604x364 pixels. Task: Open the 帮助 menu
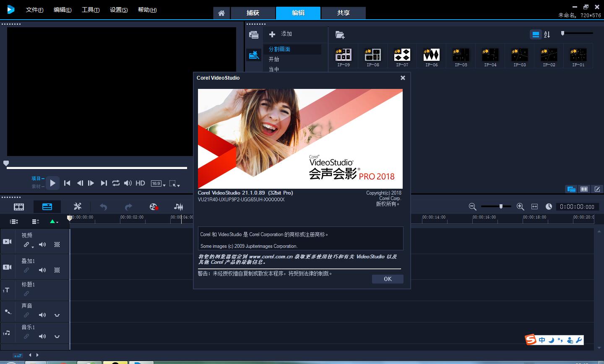point(147,10)
